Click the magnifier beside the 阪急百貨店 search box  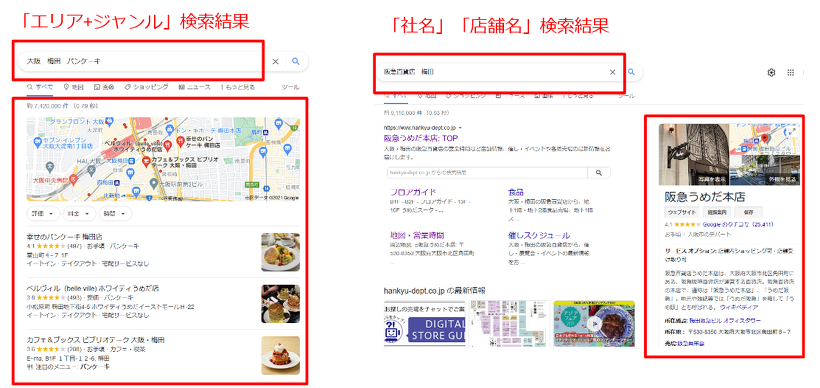pyautogui.click(x=631, y=72)
